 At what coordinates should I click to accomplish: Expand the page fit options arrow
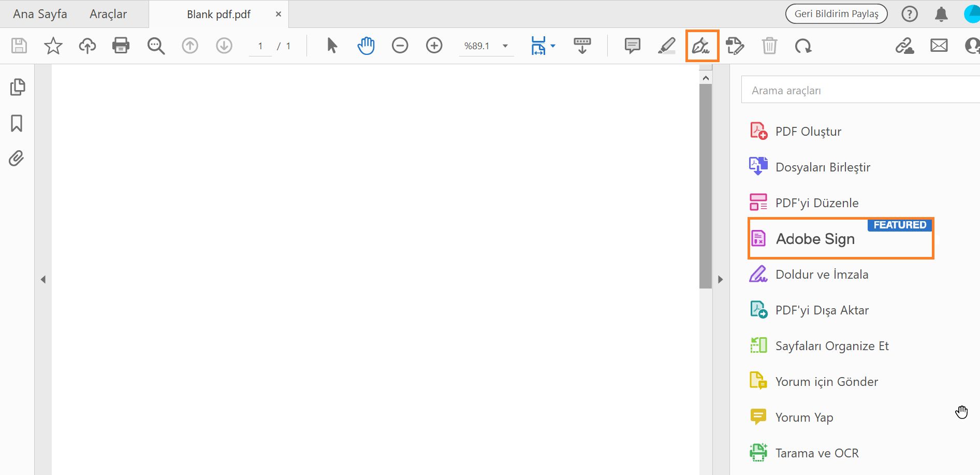point(553,46)
